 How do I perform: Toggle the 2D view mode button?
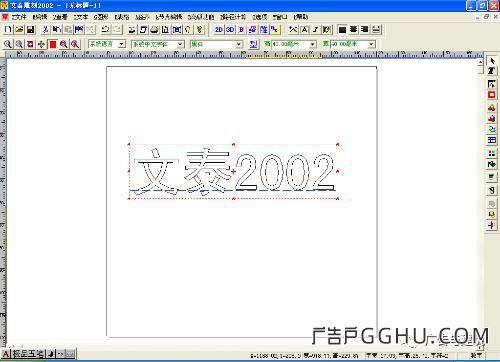tap(219, 30)
